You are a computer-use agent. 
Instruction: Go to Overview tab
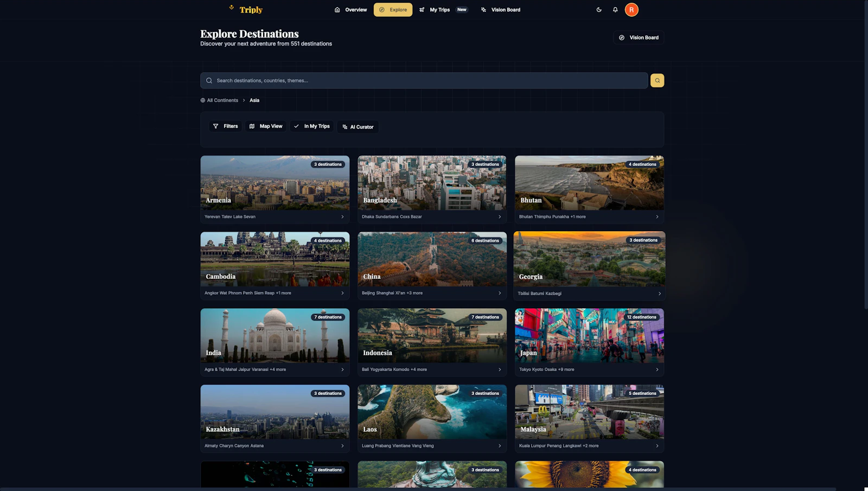click(x=350, y=10)
